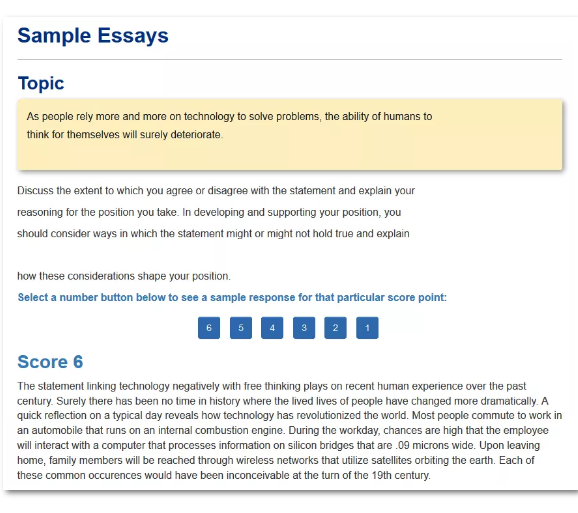578x513 pixels.
Task: Click 'how these considerations shape your position'
Action: 124,276
